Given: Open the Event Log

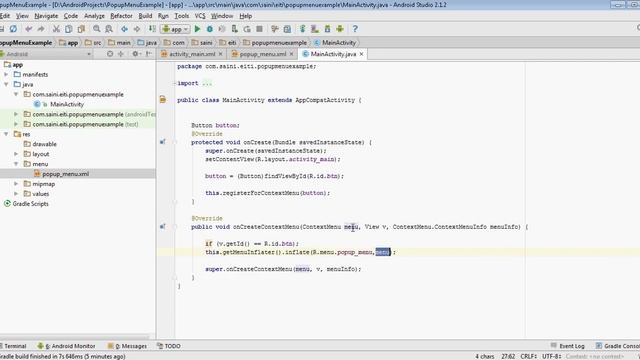Looking at the screenshot, I should pyautogui.click(x=568, y=346).
